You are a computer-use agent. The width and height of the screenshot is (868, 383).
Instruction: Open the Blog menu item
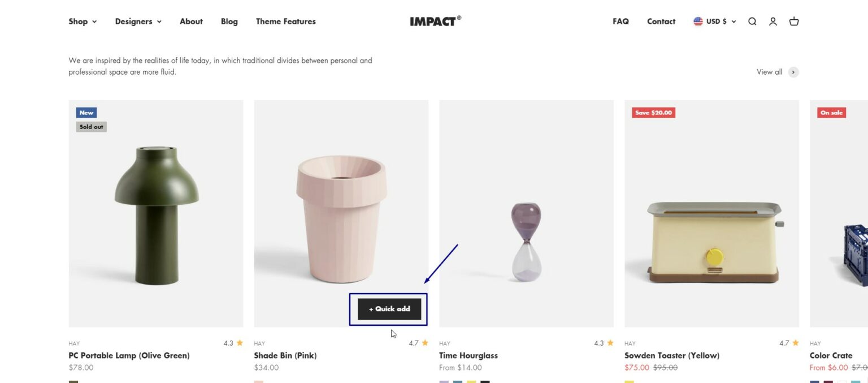pos(229,21)
